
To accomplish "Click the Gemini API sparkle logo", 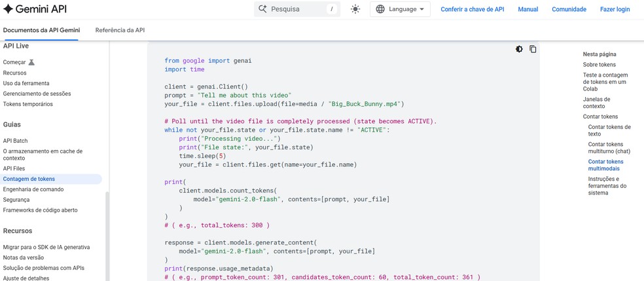I will point(9,9).
